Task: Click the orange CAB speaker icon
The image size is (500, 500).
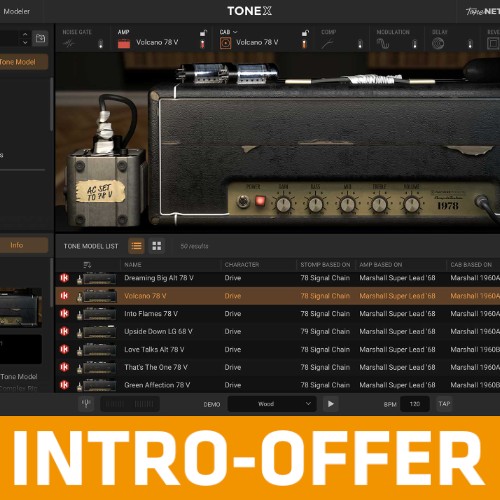Action: [225, 43]
